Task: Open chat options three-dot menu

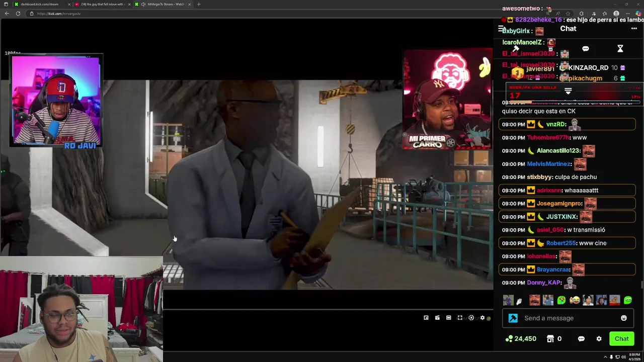Action: [634, 29]
